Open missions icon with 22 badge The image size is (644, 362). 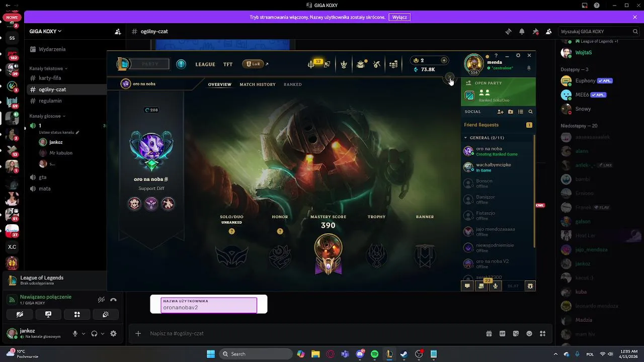(x=481, y=286)
